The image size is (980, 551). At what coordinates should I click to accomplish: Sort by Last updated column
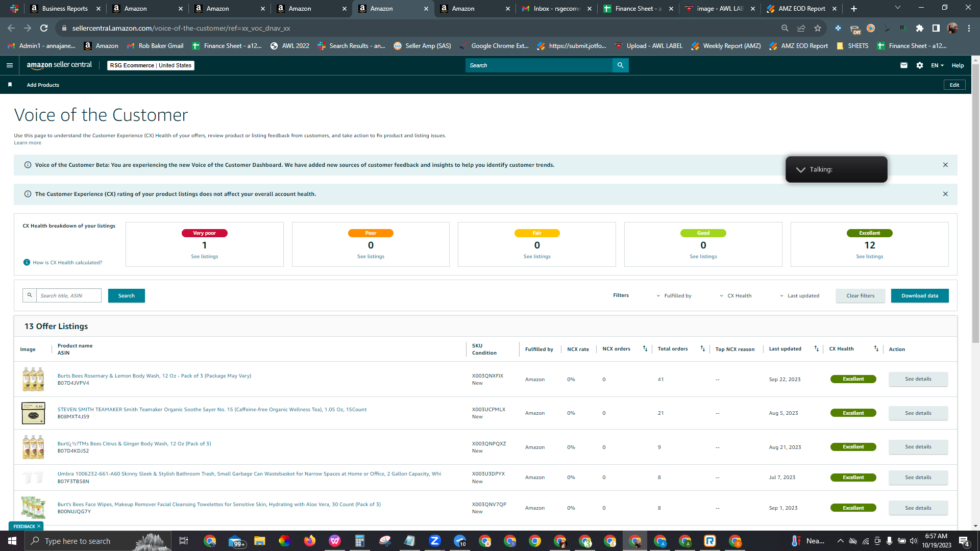(x=816, y=349)
